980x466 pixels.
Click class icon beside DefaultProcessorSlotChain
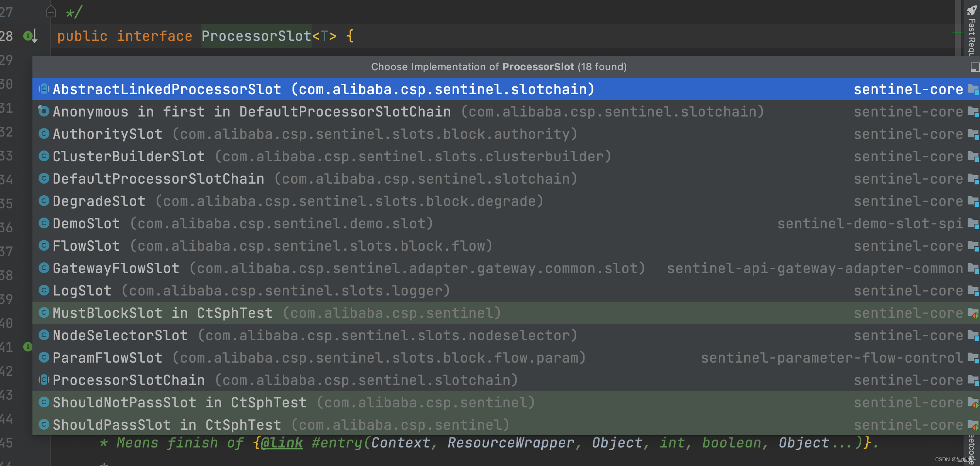[44, 178]
